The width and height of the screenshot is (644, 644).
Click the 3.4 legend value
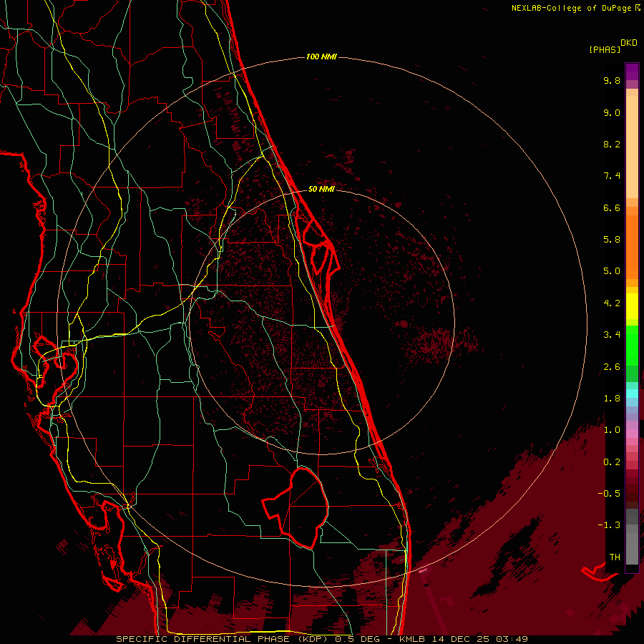pos(612,335)
